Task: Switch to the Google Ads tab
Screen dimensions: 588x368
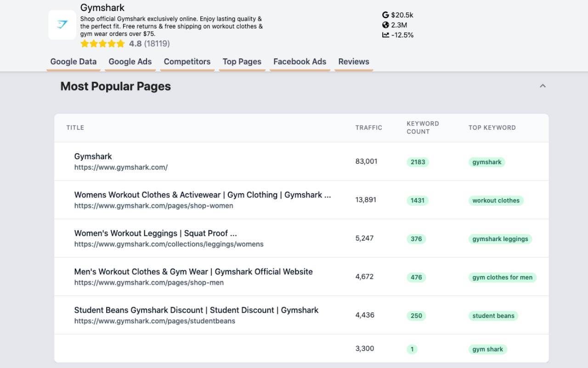Action: pyautogui.click(x=130, y=62)
